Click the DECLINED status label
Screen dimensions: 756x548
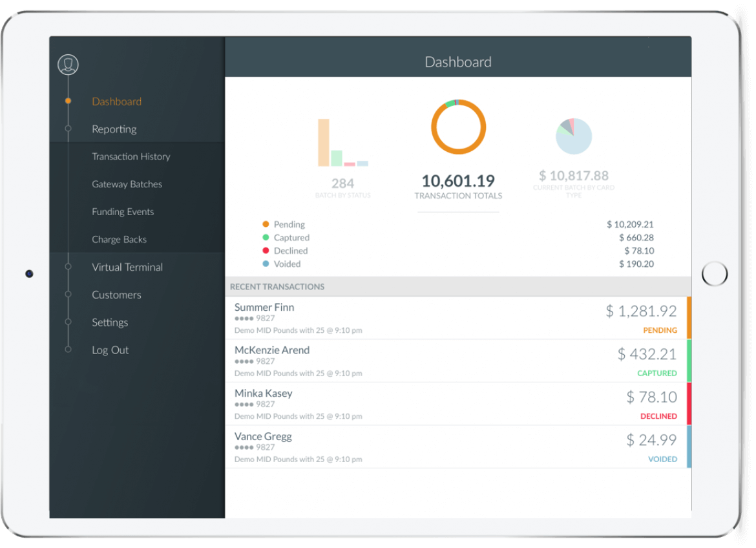pos(658,416)
